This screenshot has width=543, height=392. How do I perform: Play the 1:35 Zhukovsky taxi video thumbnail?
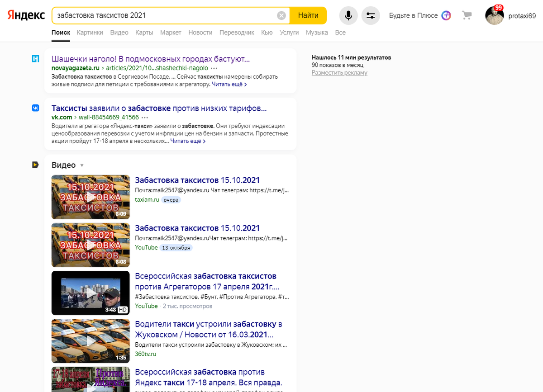90,341
